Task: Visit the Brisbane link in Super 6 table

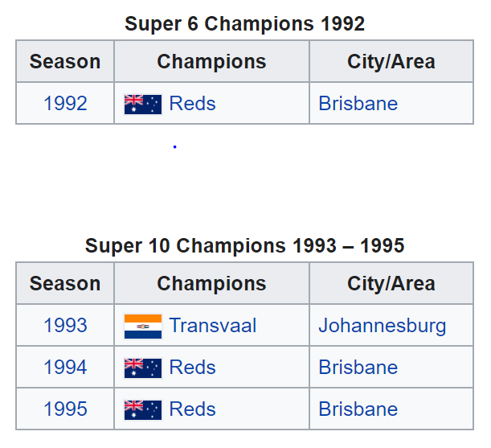Action: click(358, 103)
